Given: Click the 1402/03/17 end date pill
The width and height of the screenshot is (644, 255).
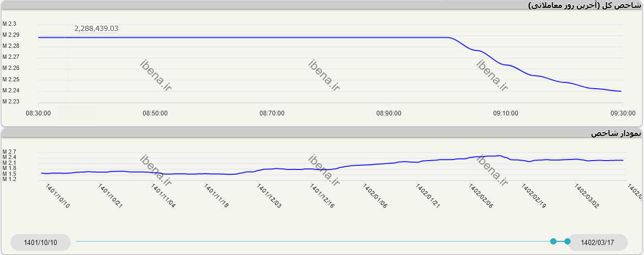Looking at the screenshot, I should [x=597, y=242].
